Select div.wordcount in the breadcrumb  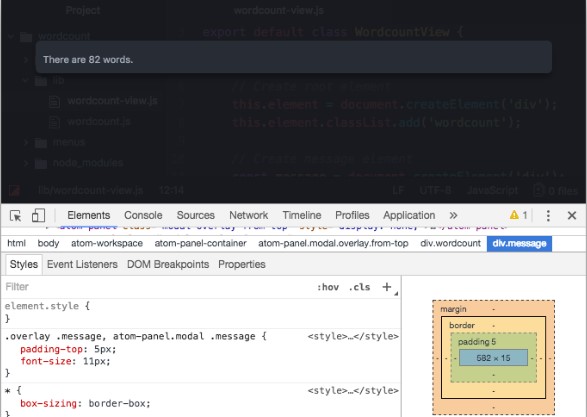[x=450, y=243]
